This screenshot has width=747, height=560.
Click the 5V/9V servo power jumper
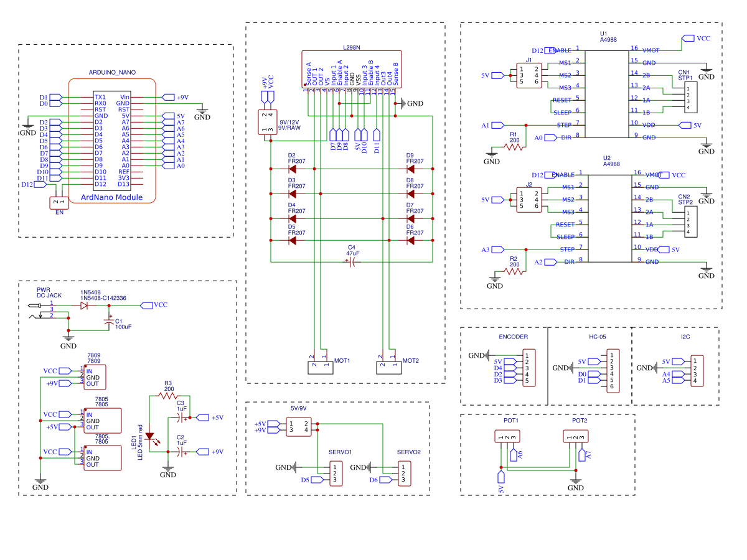[298, 427]
